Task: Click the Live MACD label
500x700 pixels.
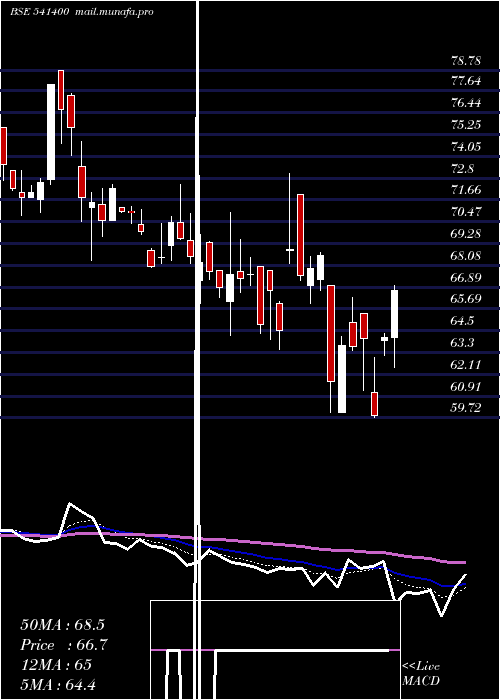Action: click(x=421, y=674)
